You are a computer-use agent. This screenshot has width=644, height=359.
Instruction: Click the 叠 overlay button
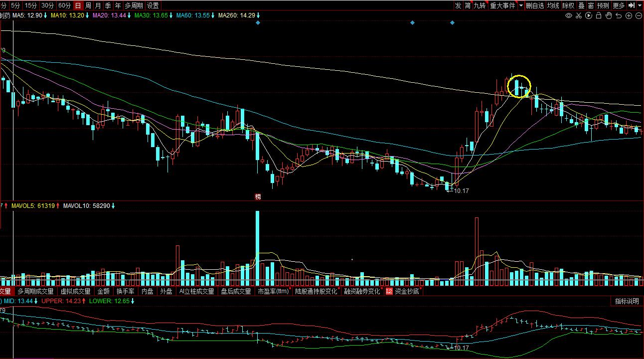[581, 5]
